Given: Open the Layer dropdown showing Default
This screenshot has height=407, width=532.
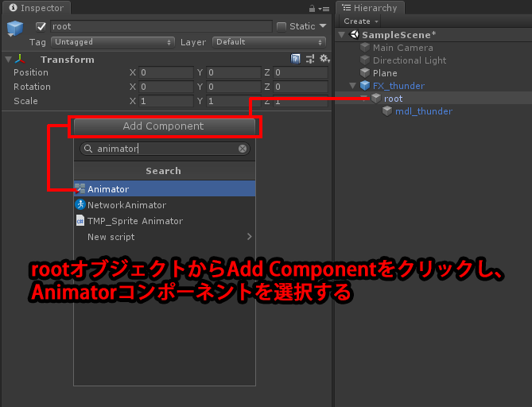Looking at the screenshot, I should tap(269, 42).
